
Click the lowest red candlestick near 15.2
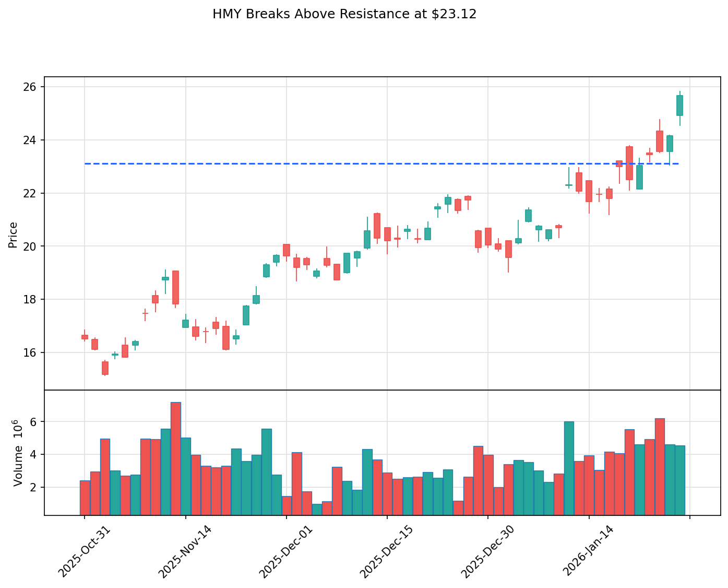point(105,368)
